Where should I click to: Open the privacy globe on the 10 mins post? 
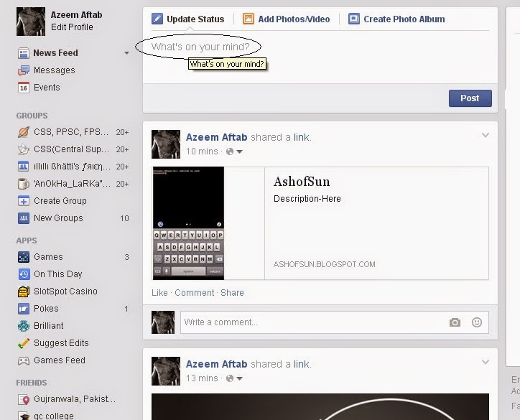click(230, 151)
